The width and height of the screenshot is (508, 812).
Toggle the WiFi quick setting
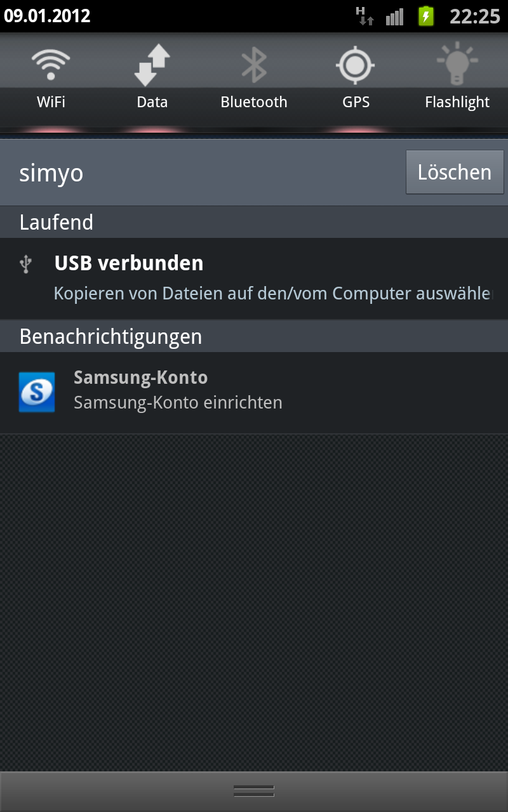(x=51, y=80)
